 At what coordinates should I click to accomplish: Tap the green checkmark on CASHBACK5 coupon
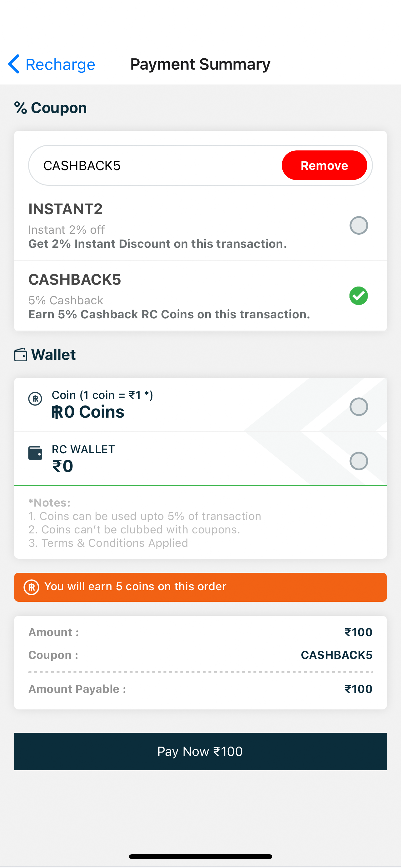click(359, 296)
